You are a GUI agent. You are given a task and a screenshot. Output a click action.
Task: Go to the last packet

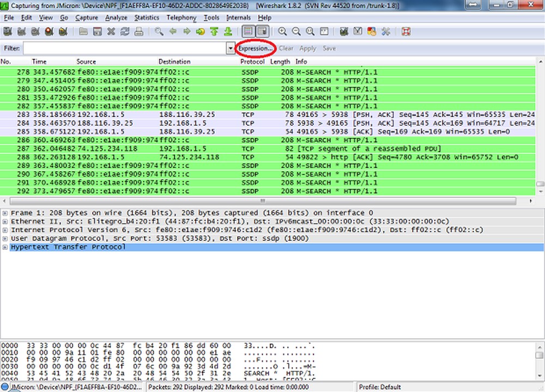point(228,31)
